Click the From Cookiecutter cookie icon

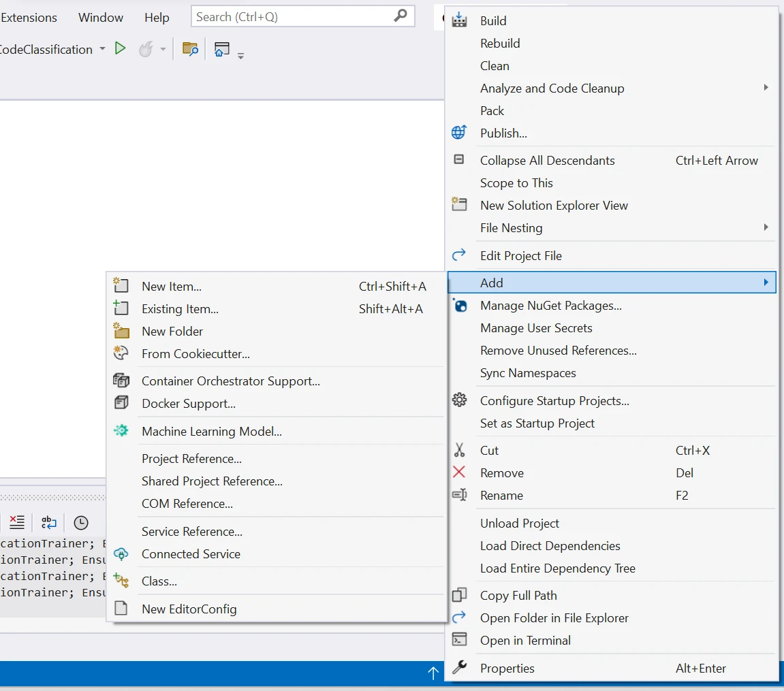pos(121,353)
